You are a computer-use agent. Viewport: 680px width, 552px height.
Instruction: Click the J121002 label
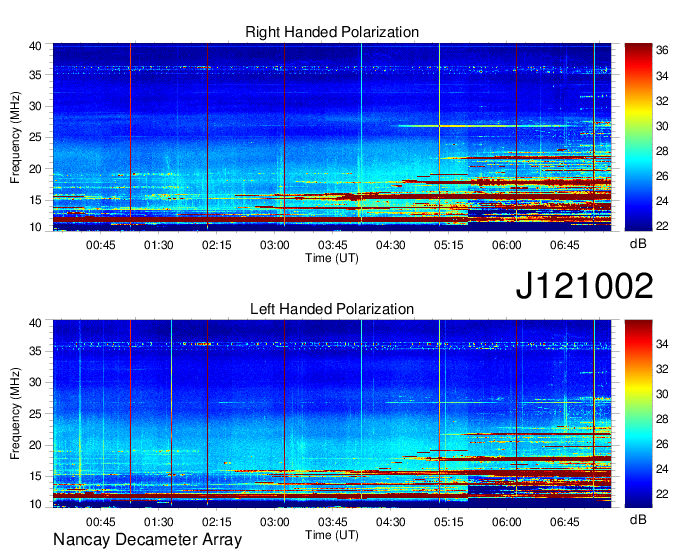click(x=584, y=286)
